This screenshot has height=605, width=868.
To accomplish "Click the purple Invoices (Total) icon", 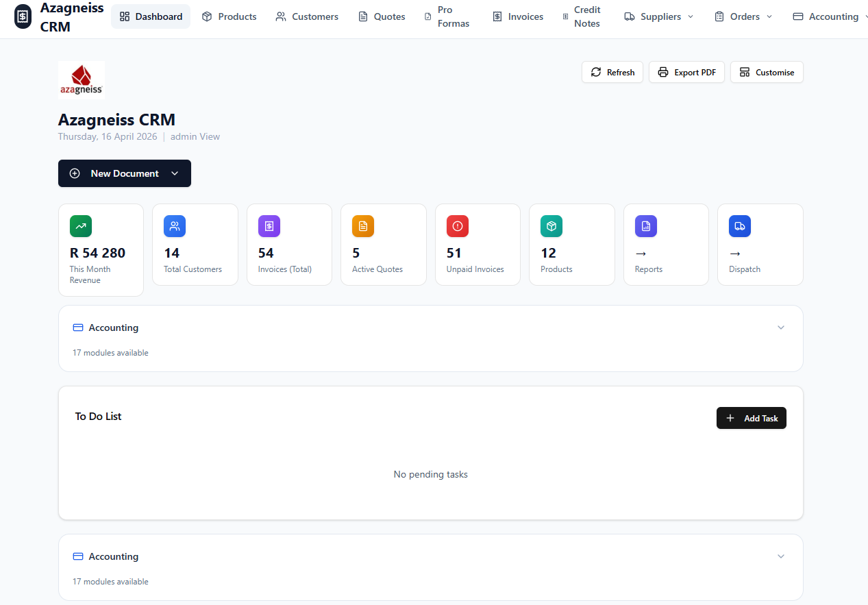I will (x=269, y=226).
